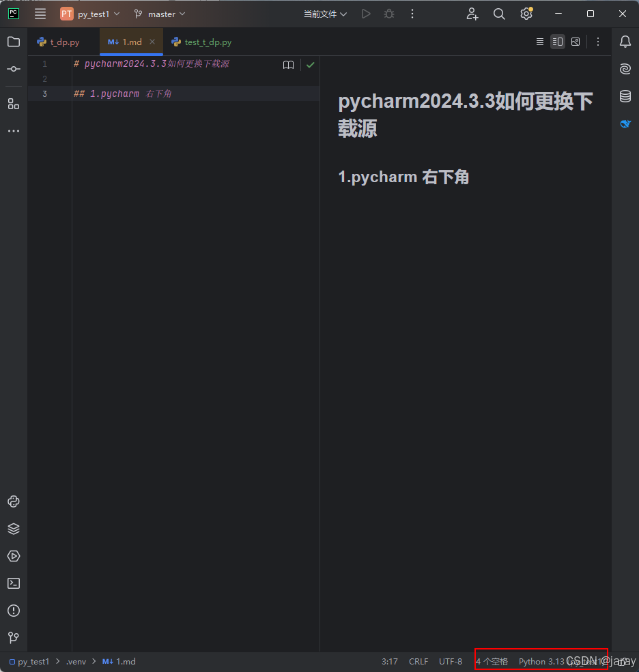
Task: Open the Project tool window folder icon
Action: coord(14,42)
